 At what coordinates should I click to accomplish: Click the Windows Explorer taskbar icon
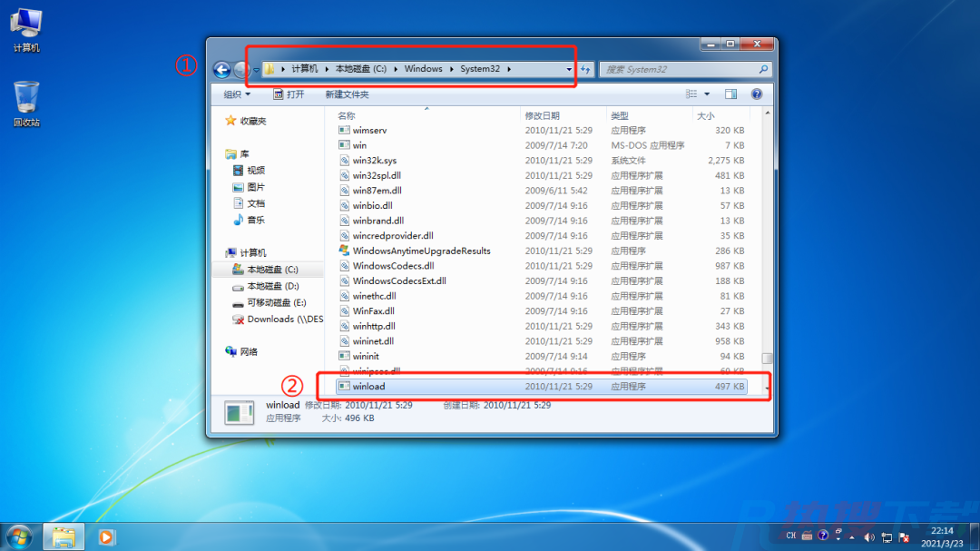coord(64,536)
